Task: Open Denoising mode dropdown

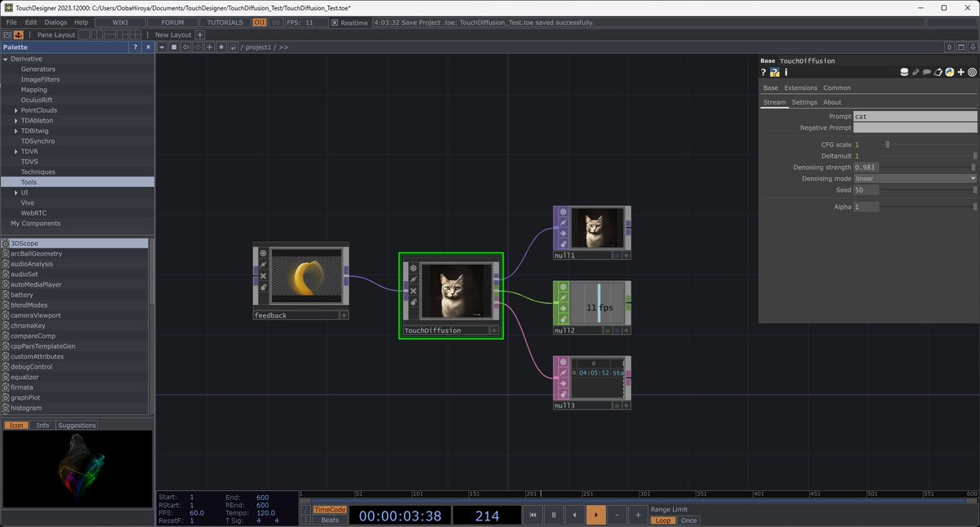Action: 915,178
